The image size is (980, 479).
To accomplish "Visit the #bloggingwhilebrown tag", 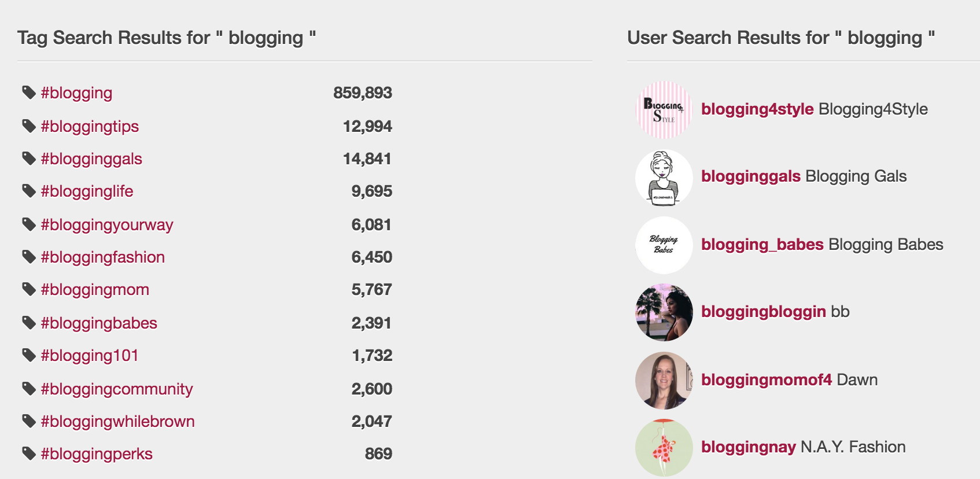I will [x=117, y=422].
